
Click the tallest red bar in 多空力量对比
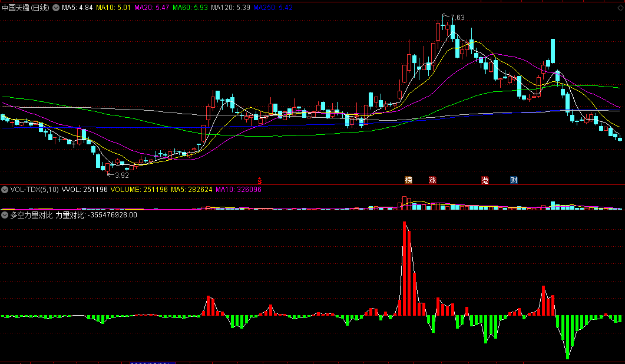click(404, 269)
